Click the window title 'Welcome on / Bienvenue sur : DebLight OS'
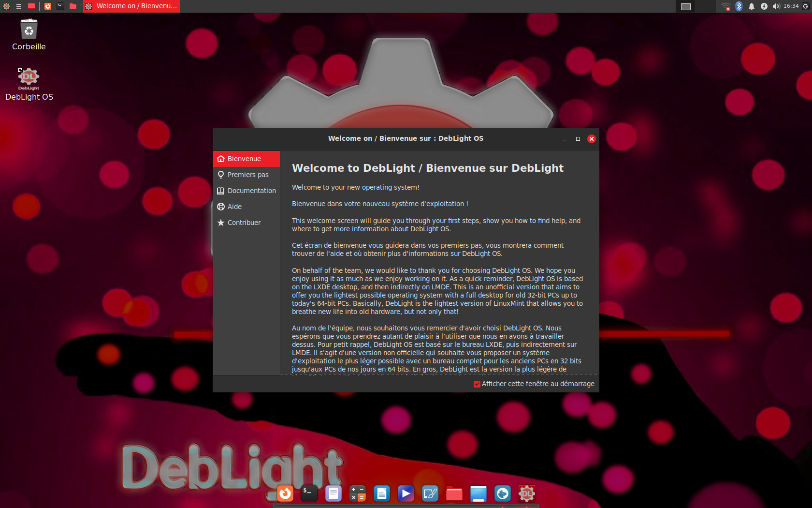Viewport: 812px width, 508px height. 406,138
